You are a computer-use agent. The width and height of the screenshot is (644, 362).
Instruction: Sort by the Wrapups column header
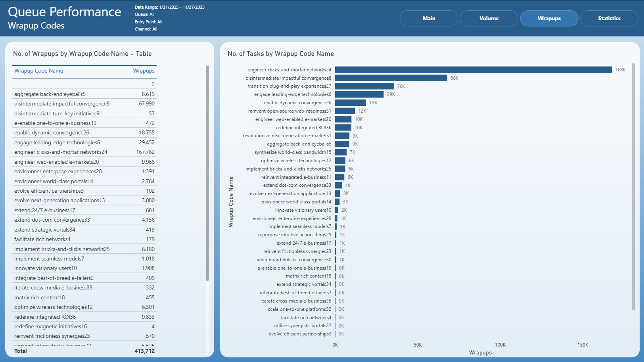tap(144, 71)
